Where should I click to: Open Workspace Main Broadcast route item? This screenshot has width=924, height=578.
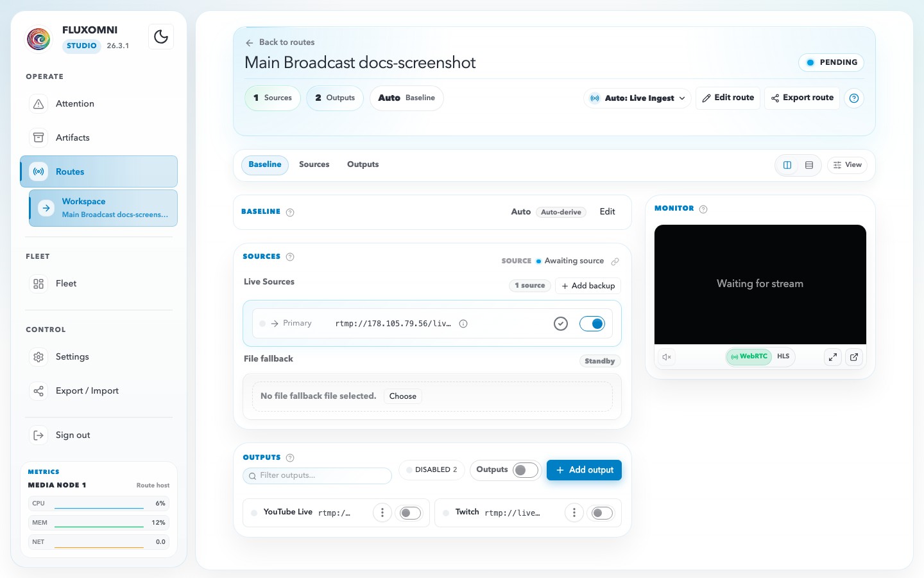[103, 208]
